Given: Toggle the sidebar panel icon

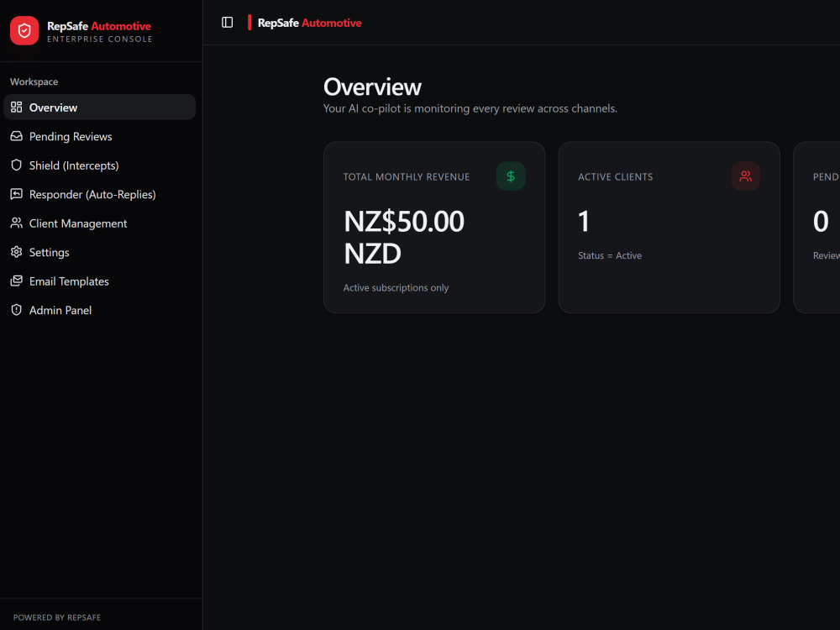Looking at the screenshot, I should pyautogui.click(x=227, y=23).
